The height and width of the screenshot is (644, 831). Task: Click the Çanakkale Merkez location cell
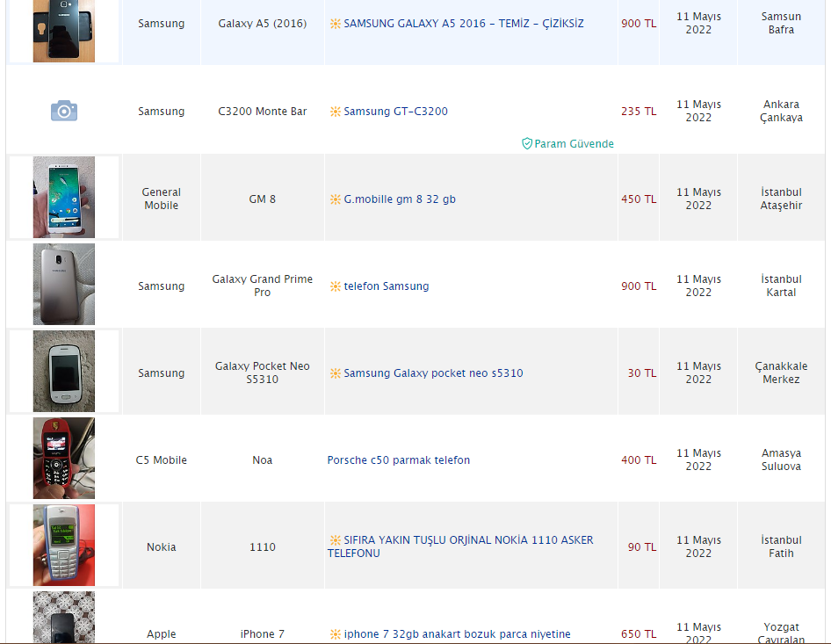pos(781,373)
